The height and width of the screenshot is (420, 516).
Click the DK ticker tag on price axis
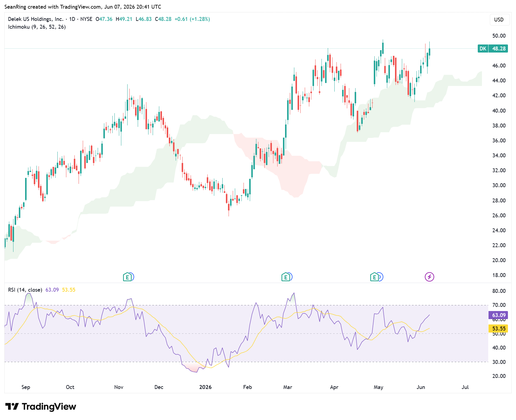[x=483, y=49]
